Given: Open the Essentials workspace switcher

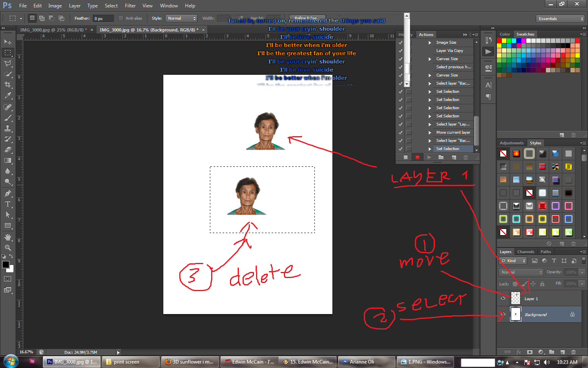Looking at the screenshot, I should pos(560,18).
